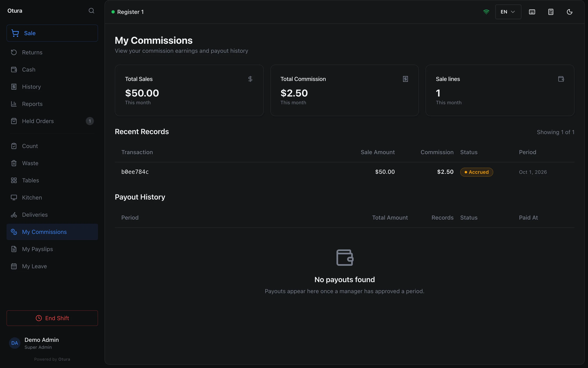Click the Otura link in footer
The width and height of the screenshot is (588, 368).
click(x=64, y=359)
